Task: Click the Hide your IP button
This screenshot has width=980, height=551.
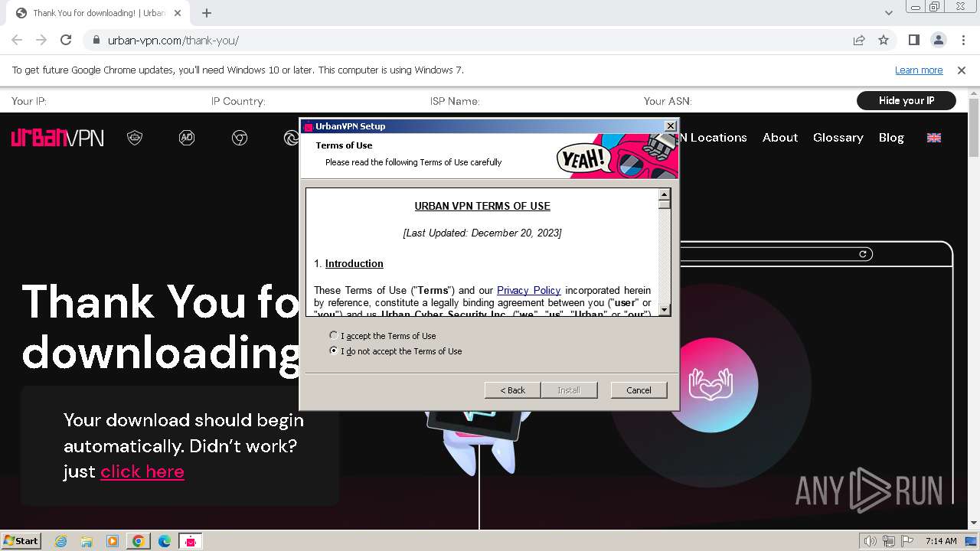Action: 906,100
